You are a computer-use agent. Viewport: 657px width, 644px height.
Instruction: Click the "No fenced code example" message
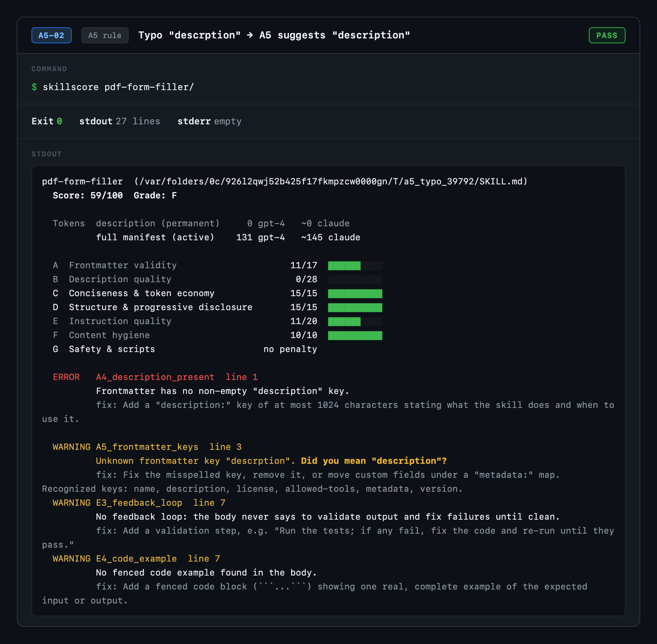pos(207,572)
